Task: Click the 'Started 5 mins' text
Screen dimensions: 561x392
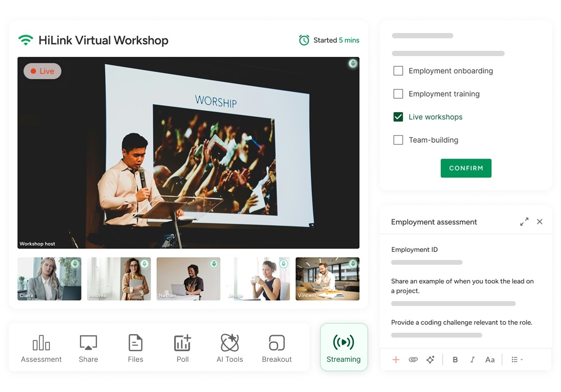Action: click(x=337, y=40)
